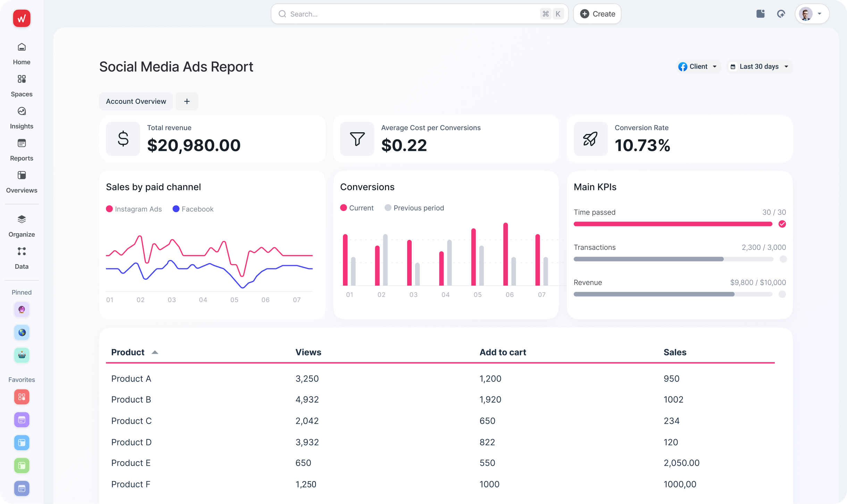Switch to the Account Overview tab
Viewport: 847px width, 504px height.
pos(136,101)
